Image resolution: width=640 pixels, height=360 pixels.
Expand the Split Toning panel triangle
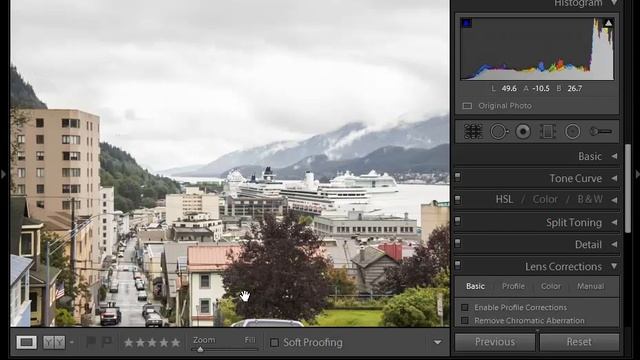[x=614, y=222]
